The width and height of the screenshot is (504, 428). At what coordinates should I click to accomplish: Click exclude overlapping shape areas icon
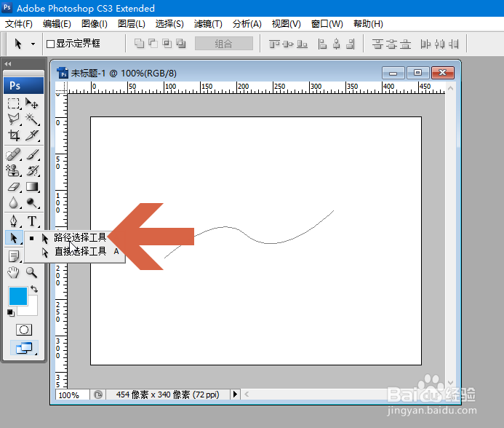pos(181,44)
